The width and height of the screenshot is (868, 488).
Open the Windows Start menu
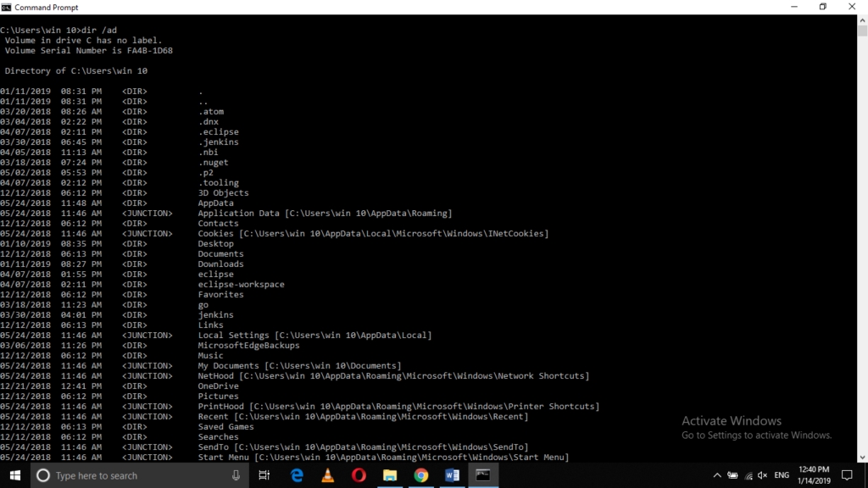tap(14, 475)
